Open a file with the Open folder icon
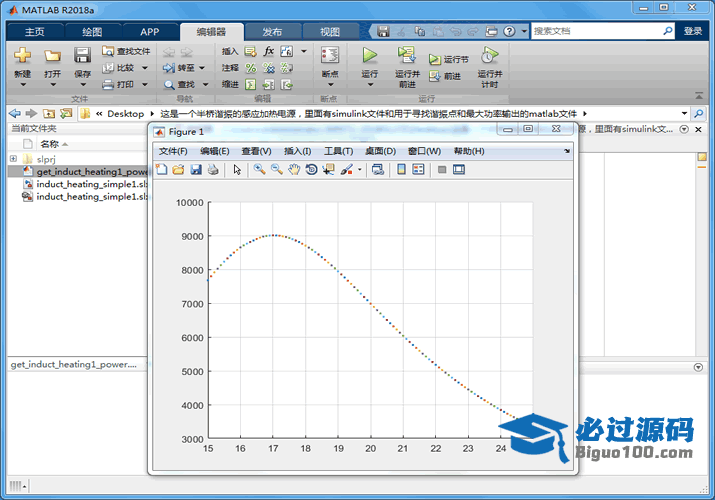Image resolution: width=715 pixels, height=500 pixels. tap(52, 56)
